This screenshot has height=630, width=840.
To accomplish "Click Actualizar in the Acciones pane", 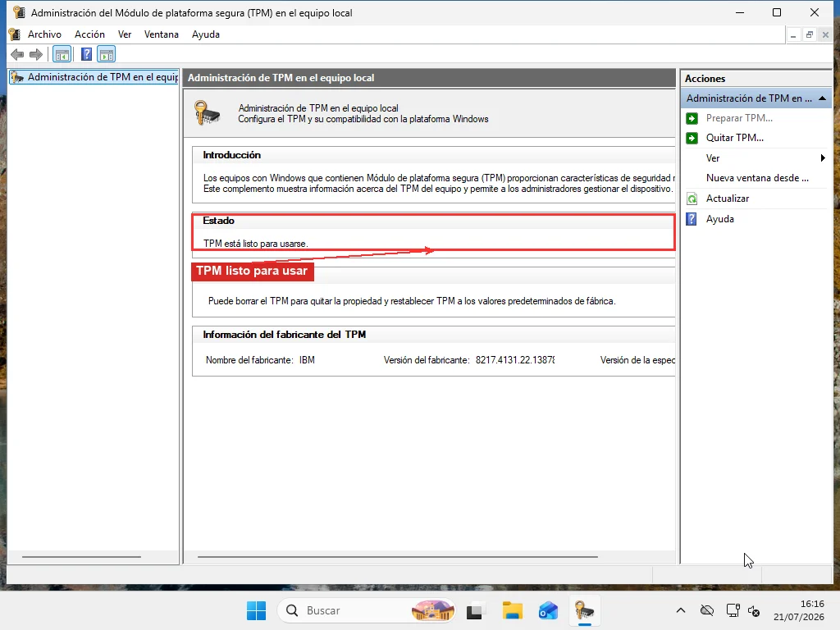I will coord(728,199).
